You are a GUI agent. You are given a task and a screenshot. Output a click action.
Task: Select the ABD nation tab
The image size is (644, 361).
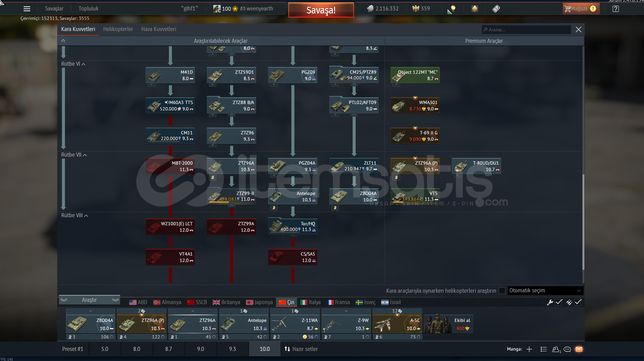point(138,302)
